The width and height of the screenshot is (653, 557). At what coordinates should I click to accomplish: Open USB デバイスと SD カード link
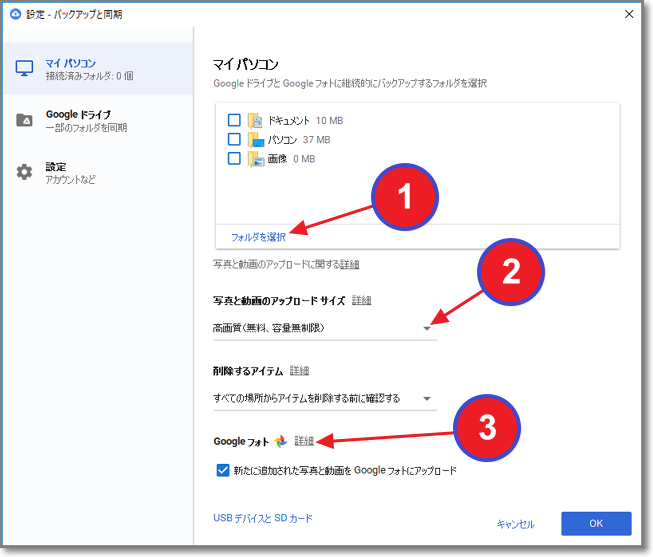[262, 518]
